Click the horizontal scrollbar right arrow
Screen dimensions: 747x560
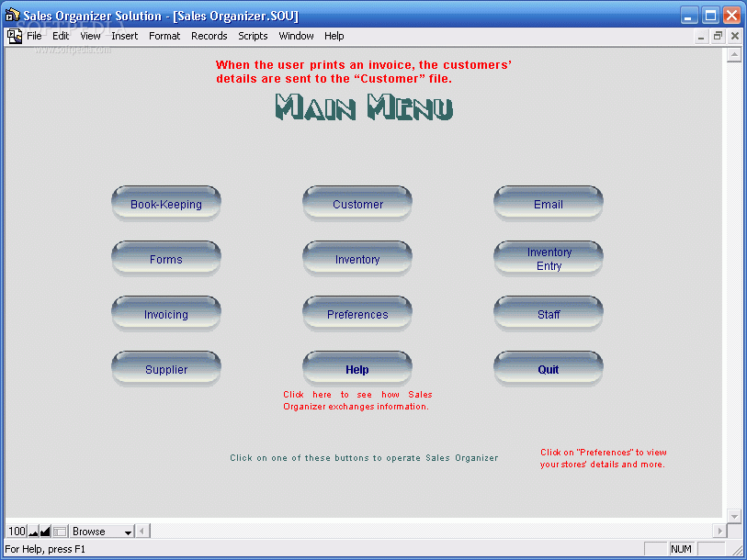pos(719,531)
